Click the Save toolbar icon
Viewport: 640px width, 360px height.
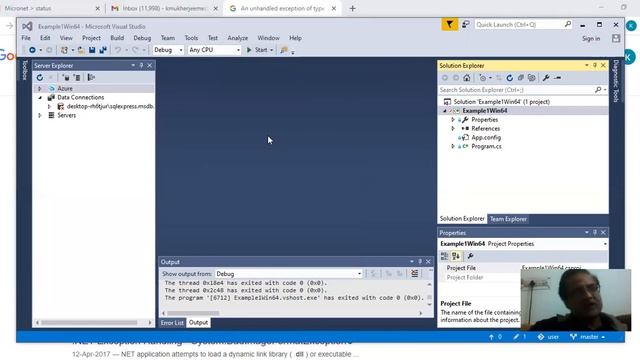pyautogui.click(x=92, y=50)
